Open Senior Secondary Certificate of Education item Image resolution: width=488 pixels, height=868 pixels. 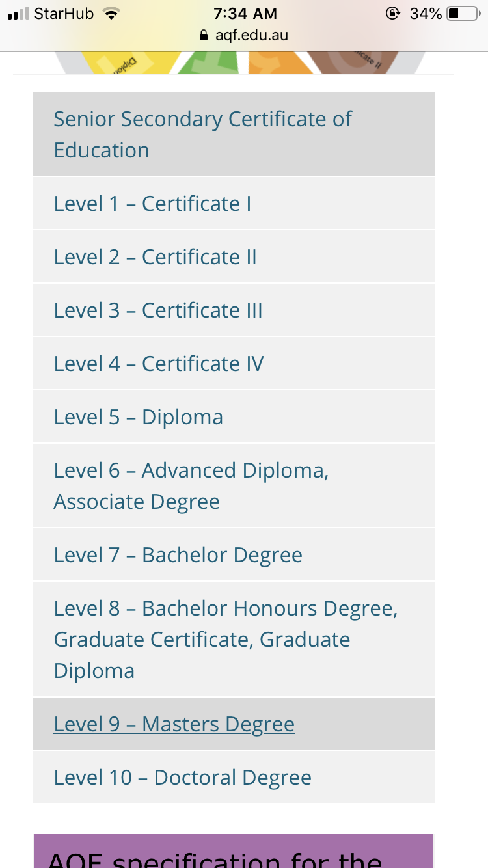click(202, 135)
